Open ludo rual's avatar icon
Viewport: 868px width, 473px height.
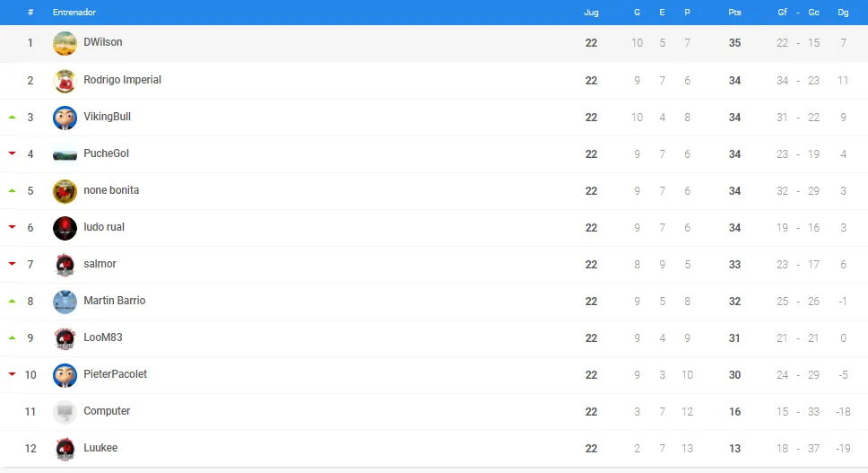[x=65, y=228]
